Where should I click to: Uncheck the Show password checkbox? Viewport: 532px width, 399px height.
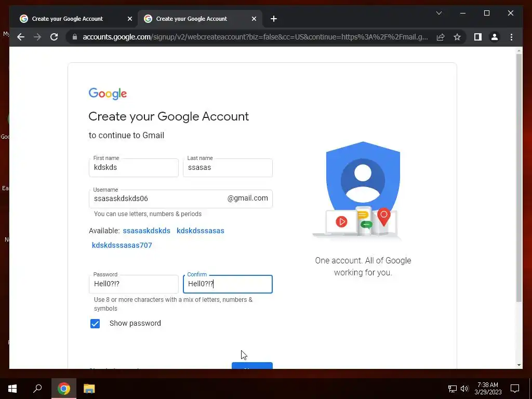(95, 324)
